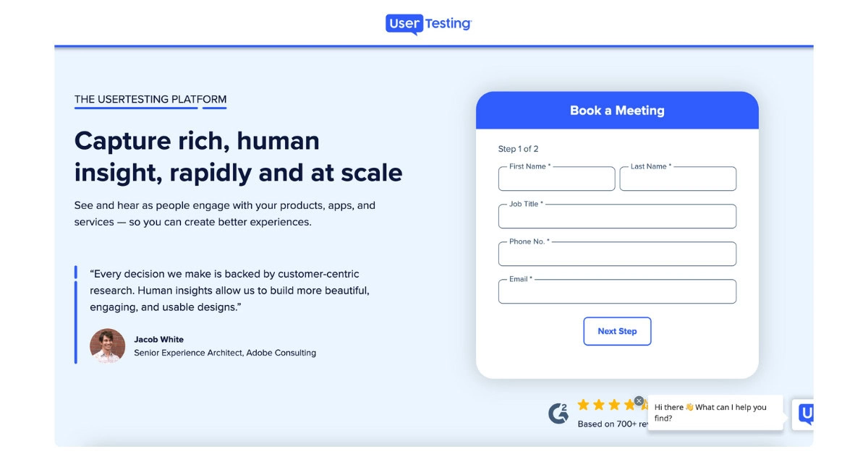Viewport: 868px width, 454px height.
Task: Click inside the Last Name field
Action: click(678, 179)
